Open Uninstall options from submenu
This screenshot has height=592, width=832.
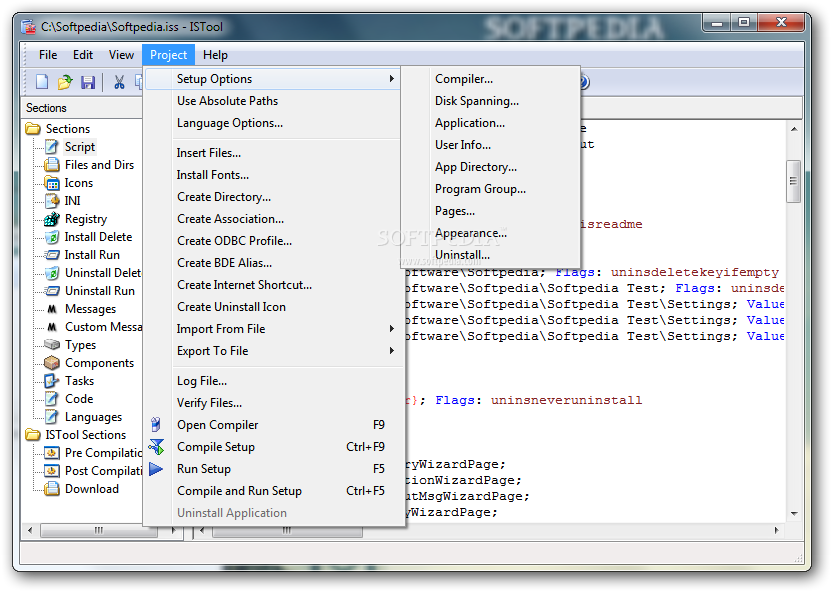point(490,255)
